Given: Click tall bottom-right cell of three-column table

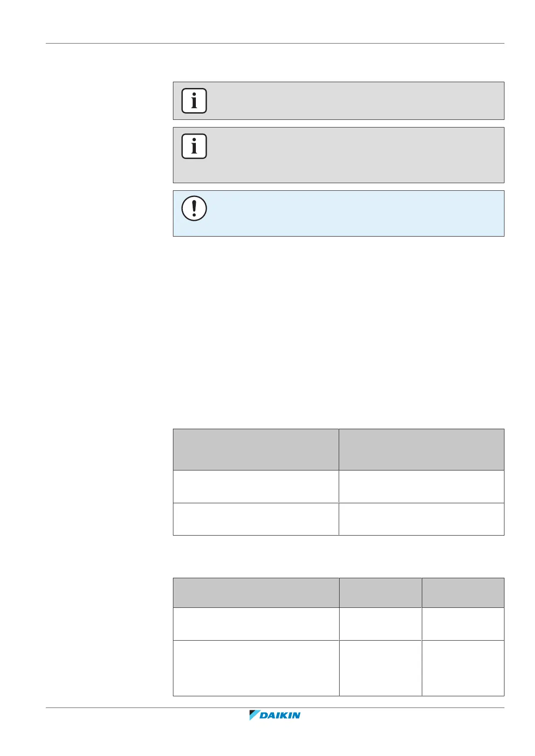Looking at the screenshot, I should (x=463, y=668).
